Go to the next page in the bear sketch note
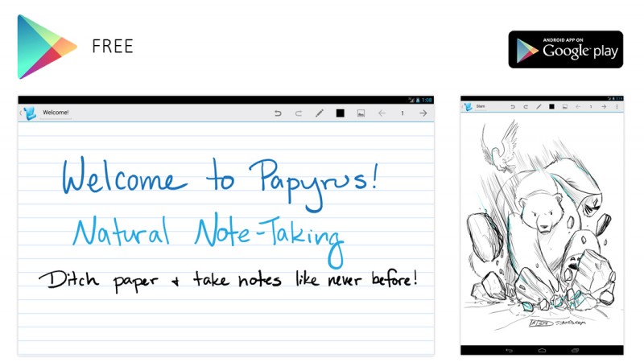The image size is (644, 362). [x=604, y=107]
